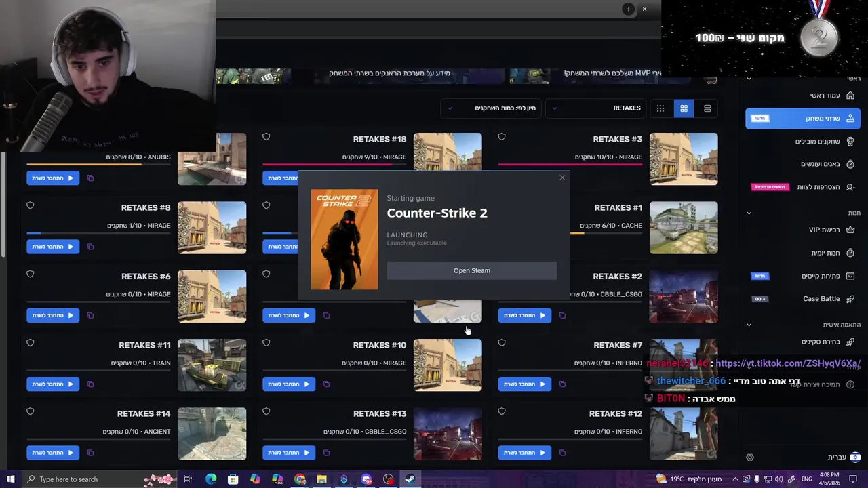Open the ranking system info banner link
This screenshot has width=868, height=488.
(389, 73)
